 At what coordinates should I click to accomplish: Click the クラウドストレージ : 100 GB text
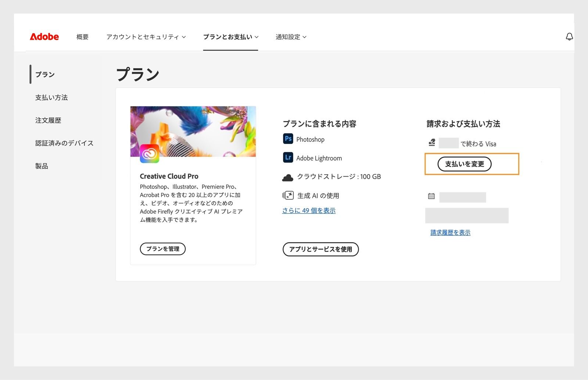[x=339, y=177]
